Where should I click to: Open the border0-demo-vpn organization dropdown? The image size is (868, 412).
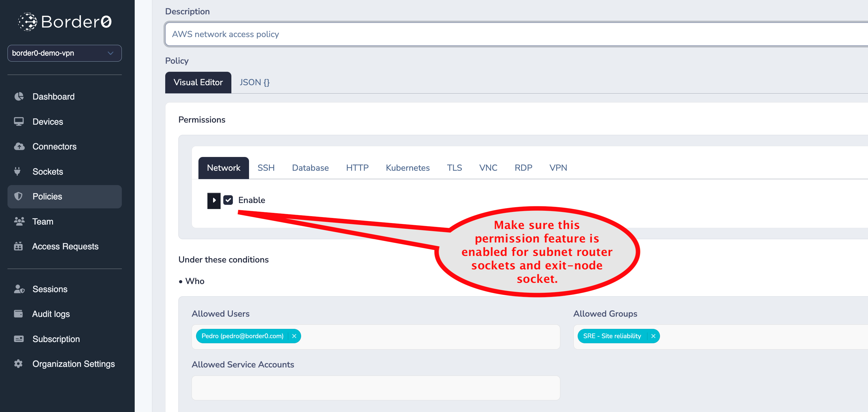click(64, 53)
